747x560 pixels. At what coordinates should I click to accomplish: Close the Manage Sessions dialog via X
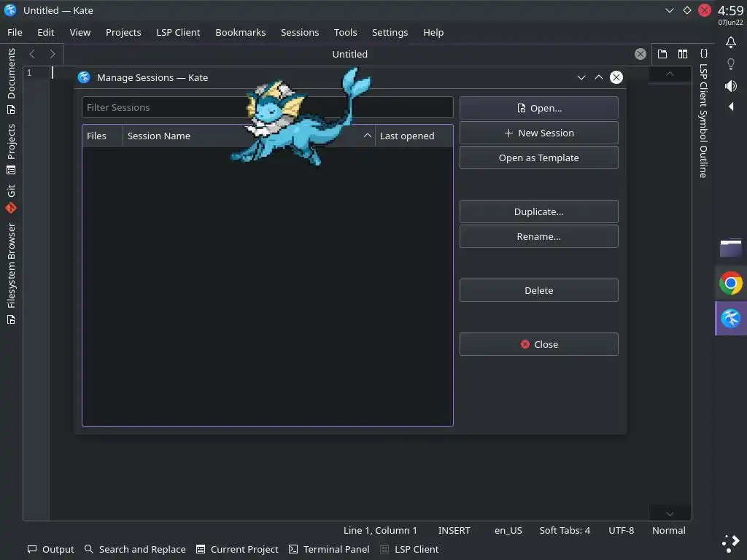point(616,77)
